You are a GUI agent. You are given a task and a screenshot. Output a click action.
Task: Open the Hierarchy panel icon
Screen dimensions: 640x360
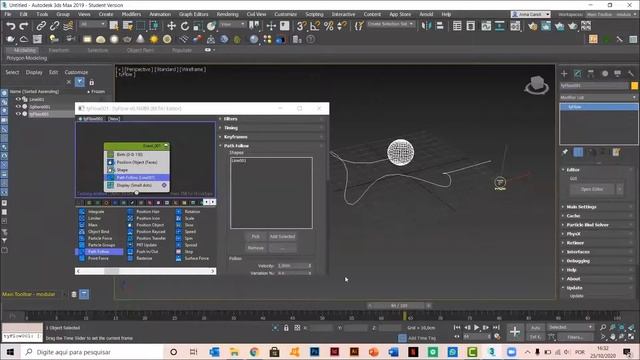click(591, 73)
